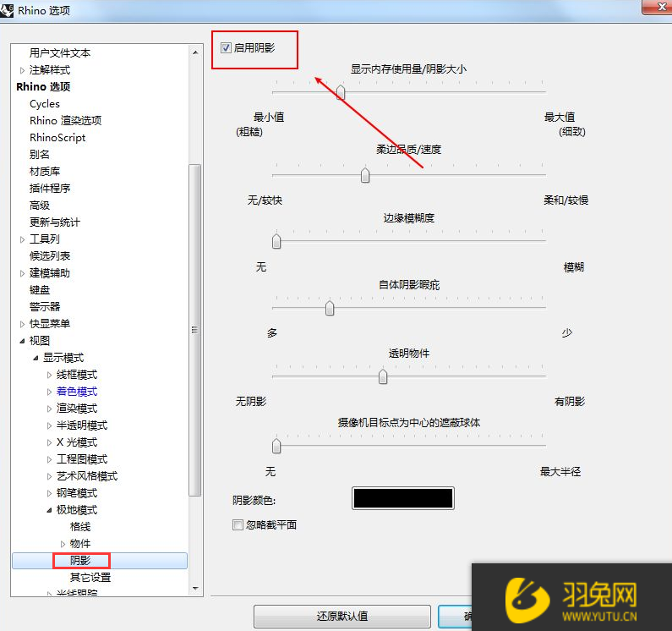Viewport: 672px width, 631px height.
Task: Expand the 物件 tree node
Action: point(63,544)
